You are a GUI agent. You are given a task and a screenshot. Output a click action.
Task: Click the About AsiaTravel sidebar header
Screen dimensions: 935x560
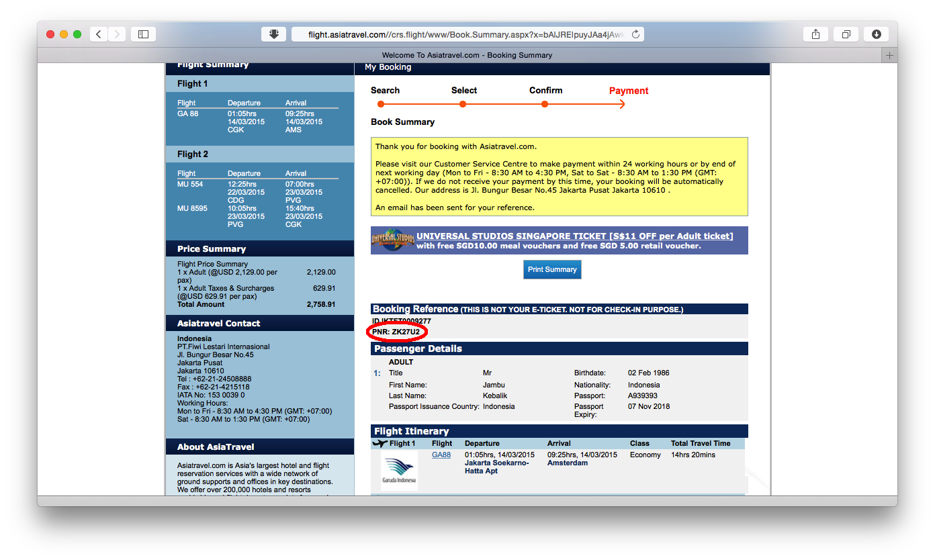(x=260, y=447)
